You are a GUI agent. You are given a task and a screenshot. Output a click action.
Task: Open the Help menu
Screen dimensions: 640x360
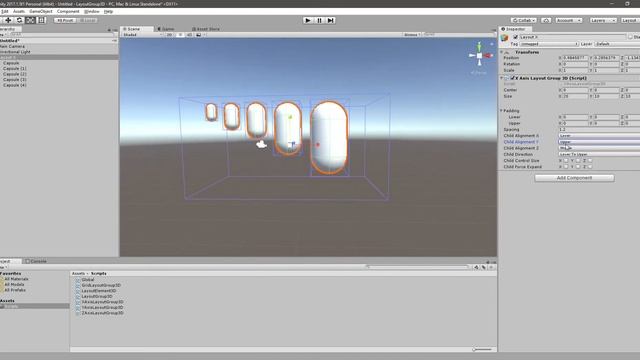(108, 11)
